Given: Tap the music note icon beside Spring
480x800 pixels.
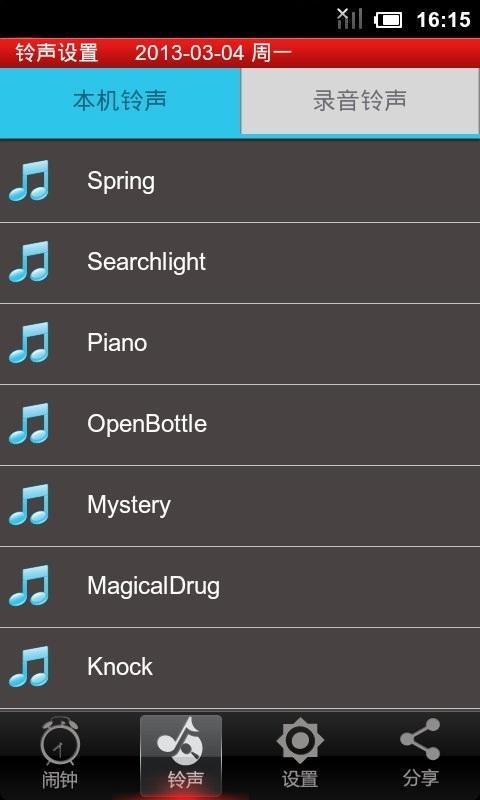Looking at the screenshot, I should (x=29, y=181).
